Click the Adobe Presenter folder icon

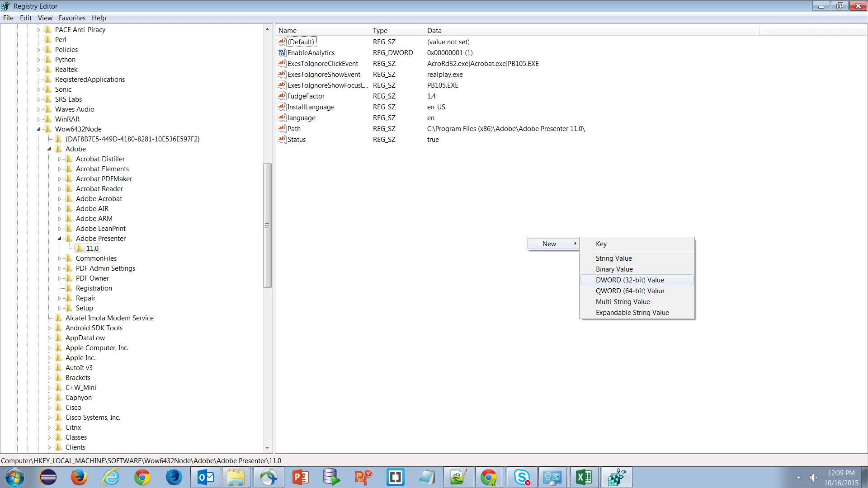69,239
